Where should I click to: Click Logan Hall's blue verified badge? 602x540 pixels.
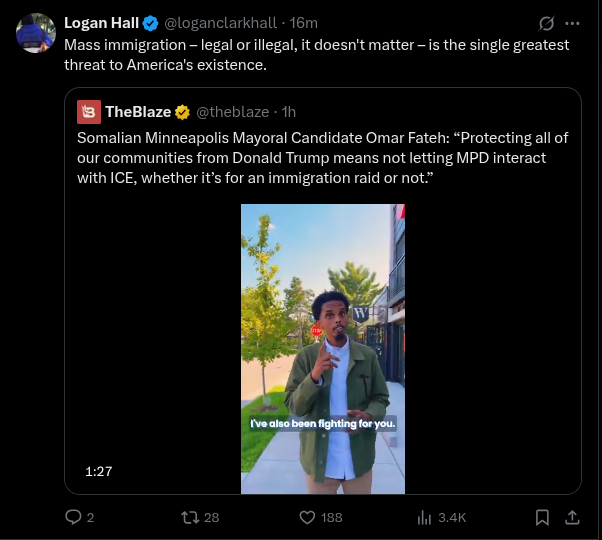click(x=150, y=23)
